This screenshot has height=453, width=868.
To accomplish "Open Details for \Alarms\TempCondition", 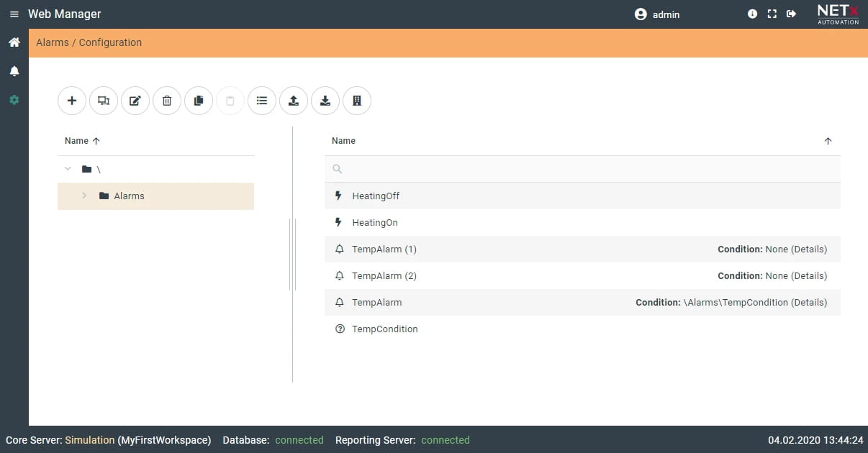I will coord(809,303).
